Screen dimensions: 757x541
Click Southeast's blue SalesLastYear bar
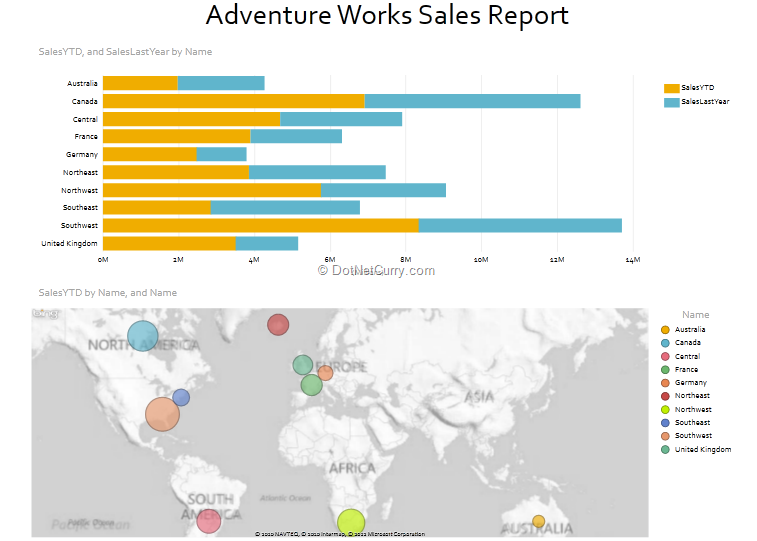(285, 208)
